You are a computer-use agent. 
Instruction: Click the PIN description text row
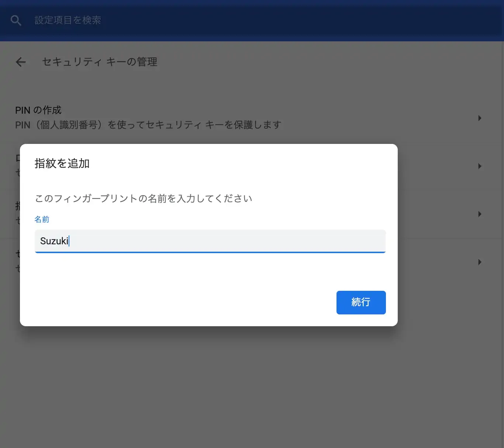(148, 125)
